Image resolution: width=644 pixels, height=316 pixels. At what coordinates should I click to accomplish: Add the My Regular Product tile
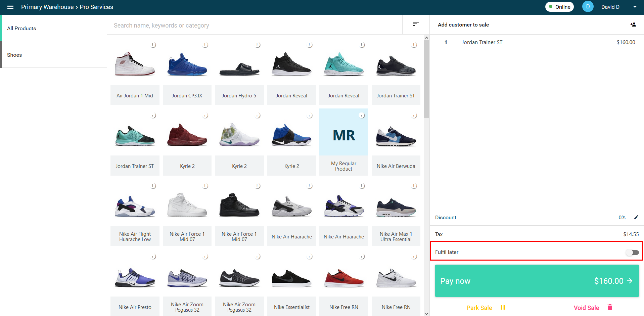pos(343,142)
